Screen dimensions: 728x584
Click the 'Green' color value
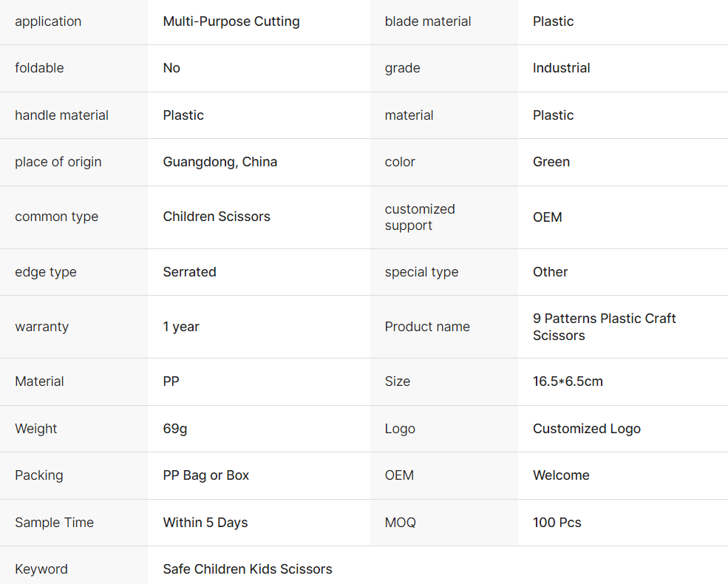click(551, 162)
